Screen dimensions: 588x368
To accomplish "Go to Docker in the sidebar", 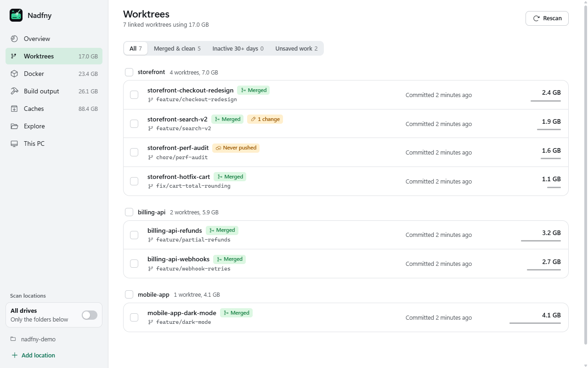I will point(54,74).
